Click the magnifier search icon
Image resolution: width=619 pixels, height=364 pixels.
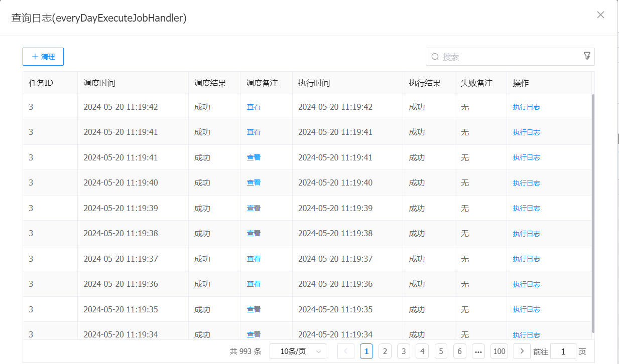pos(435,57)
